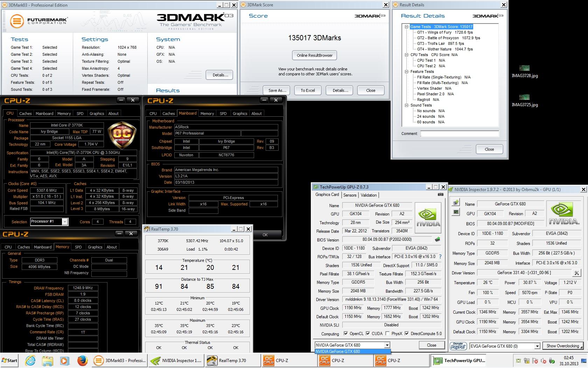Select IMAG3725.jpg desktop file

[x=524, y=100]
